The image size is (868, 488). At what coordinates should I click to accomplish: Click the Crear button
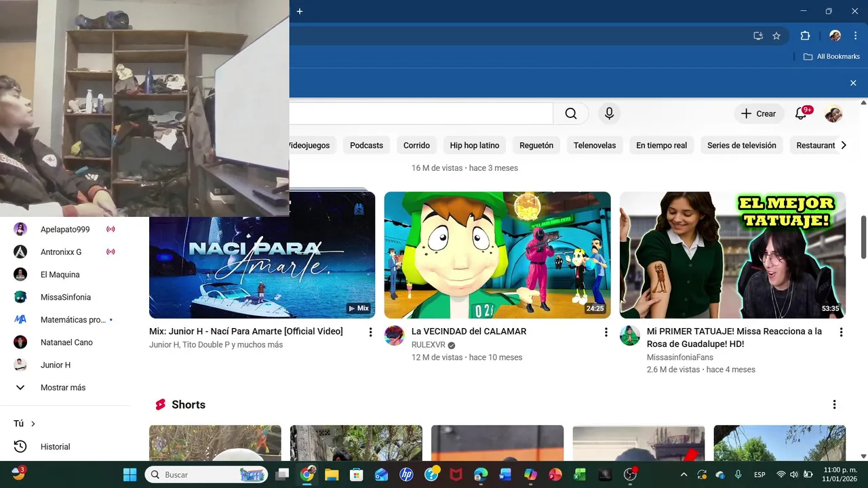coord(758,114)
